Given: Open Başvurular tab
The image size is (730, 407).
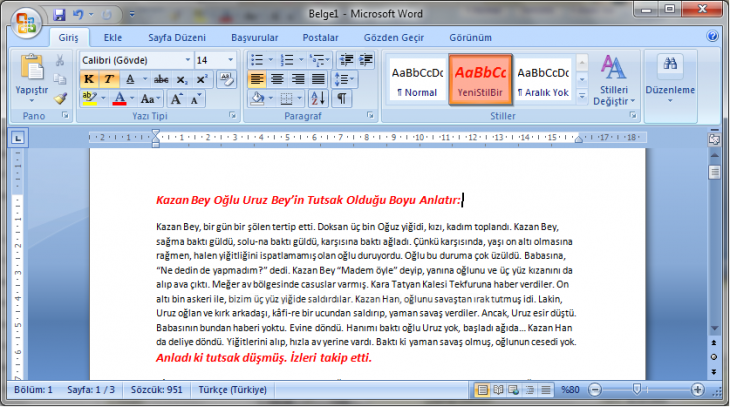Looking at the screenshot, I should coord(255,38).
